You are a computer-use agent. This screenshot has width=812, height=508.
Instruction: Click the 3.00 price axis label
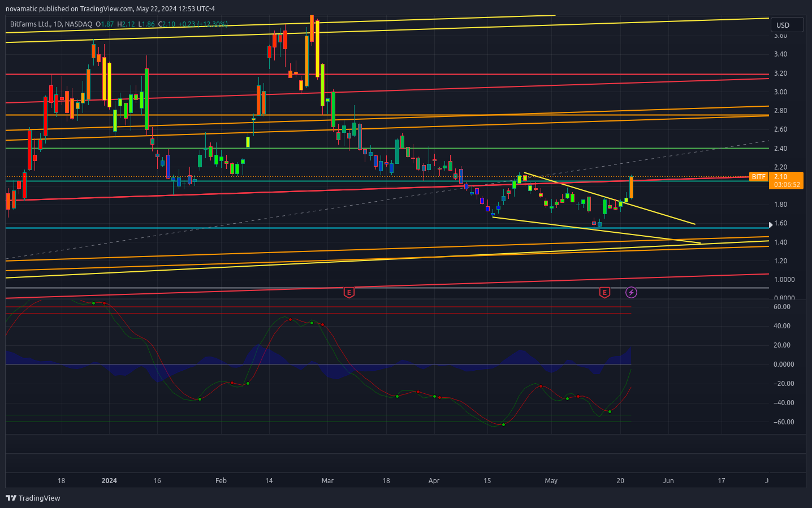click(x=780, y=92)
